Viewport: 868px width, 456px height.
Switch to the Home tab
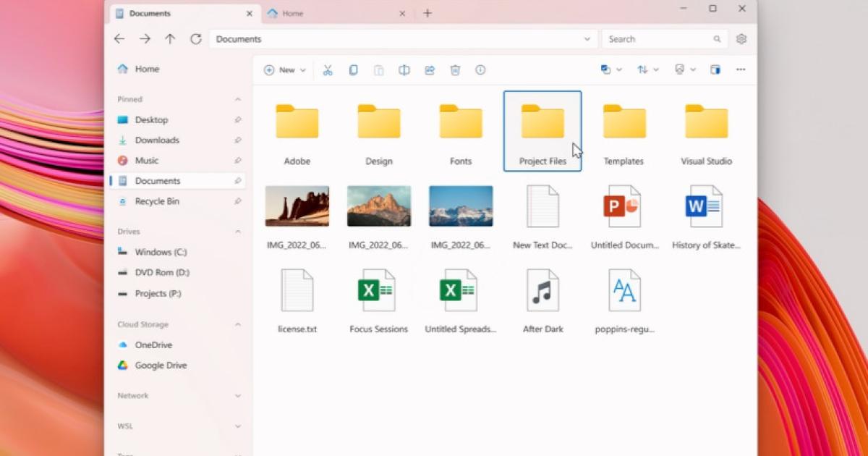pyautogui.click(x=338, y=13)
